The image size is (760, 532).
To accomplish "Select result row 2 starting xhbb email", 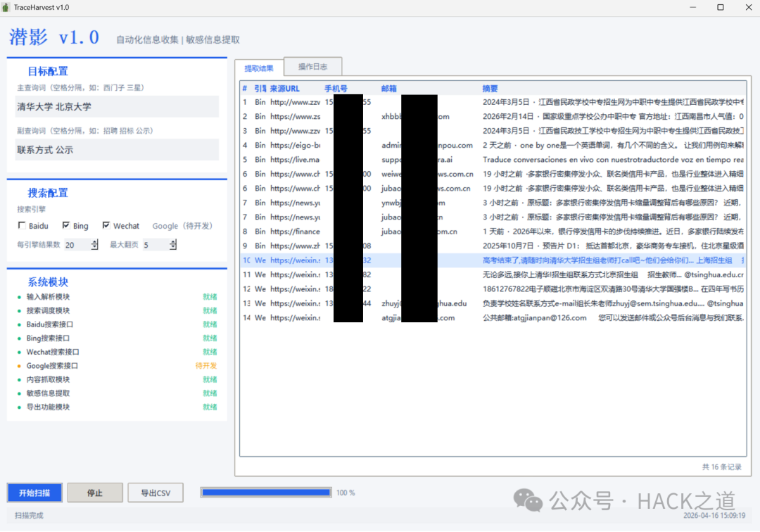I will pos(493,117).
